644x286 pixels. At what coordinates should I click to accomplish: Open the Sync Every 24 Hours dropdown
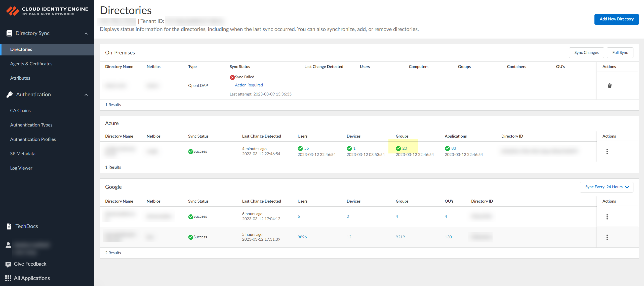click(x=606, y=187)
